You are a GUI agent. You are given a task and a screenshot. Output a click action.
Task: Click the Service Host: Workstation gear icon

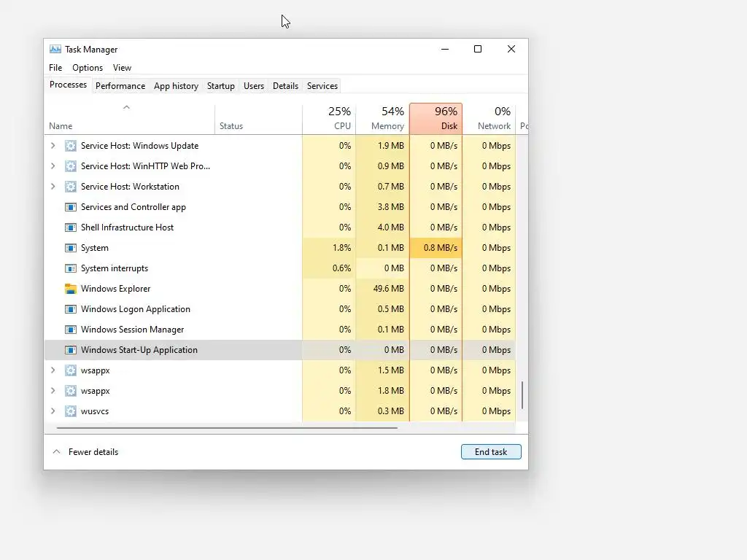[x=71, y=187]
